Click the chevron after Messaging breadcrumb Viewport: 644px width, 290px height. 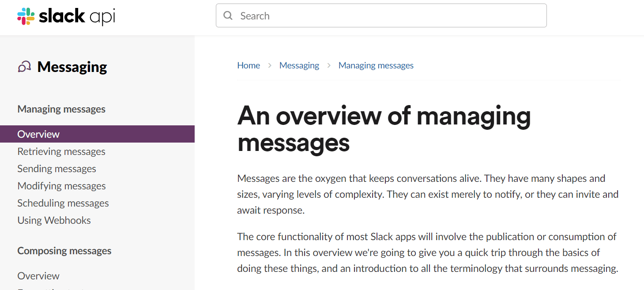pyautogui.click(x=329, y=65)
